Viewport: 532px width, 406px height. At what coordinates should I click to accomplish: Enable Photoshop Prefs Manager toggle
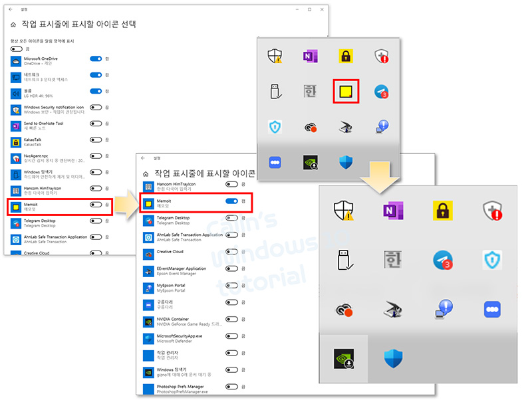[231, 387]
